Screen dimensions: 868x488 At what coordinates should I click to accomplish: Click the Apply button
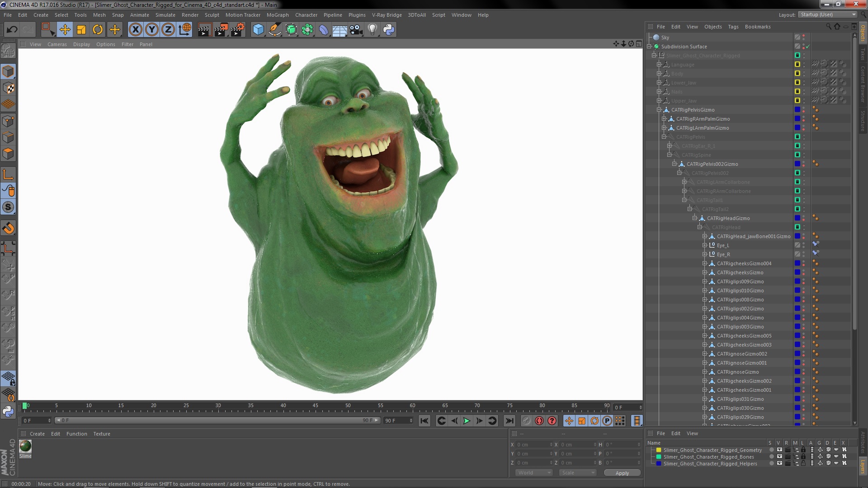622,473
